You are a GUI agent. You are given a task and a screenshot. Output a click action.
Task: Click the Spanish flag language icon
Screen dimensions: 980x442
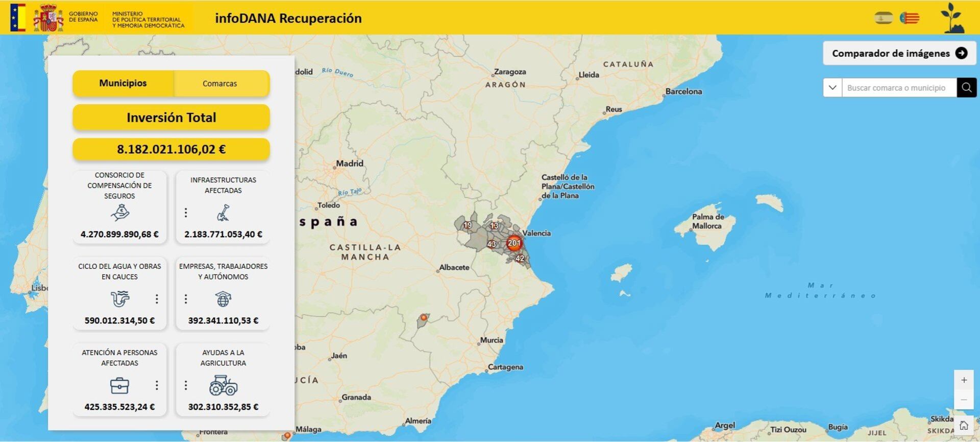[x=884, y=18]
